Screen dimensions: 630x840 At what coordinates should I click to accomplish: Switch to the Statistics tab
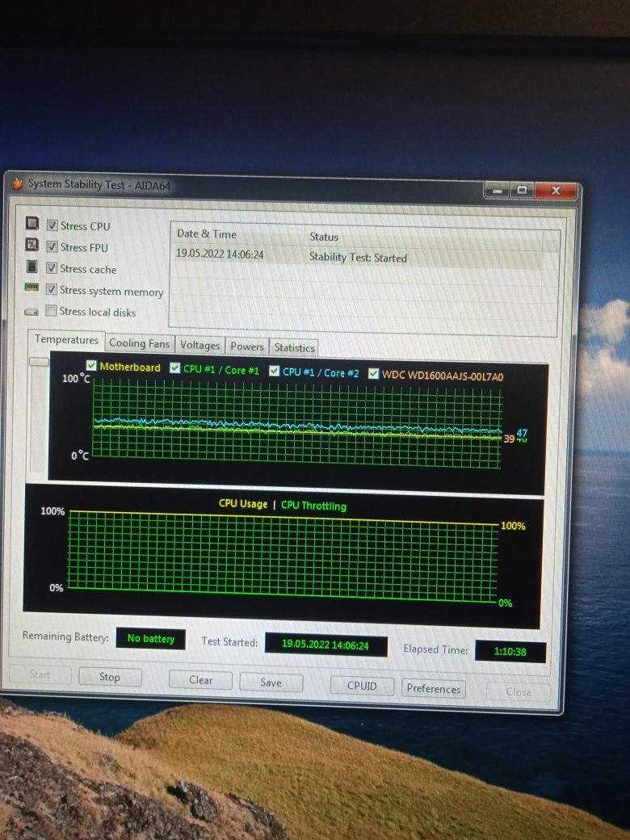pyautogui.click(x=294, y=347)
